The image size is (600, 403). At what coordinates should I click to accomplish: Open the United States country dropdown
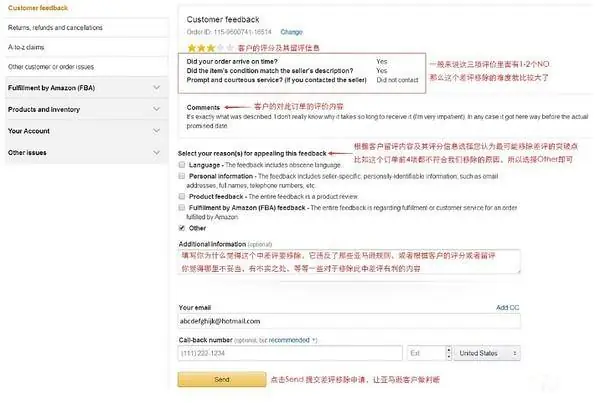[487, 353]
